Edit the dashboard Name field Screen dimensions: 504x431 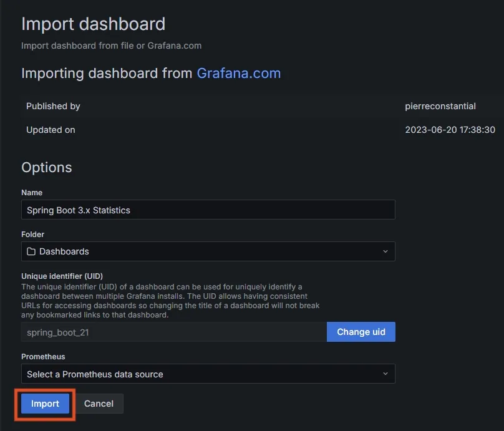pos(208,210)
